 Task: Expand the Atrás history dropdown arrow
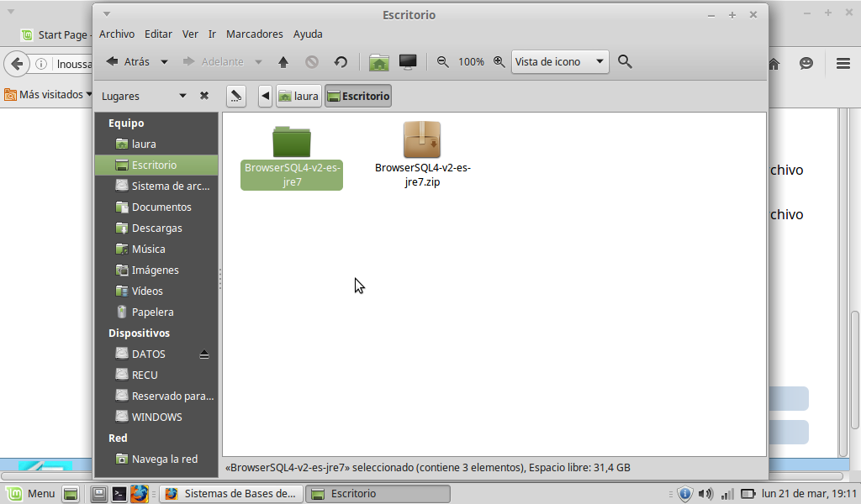pos(165,61)
